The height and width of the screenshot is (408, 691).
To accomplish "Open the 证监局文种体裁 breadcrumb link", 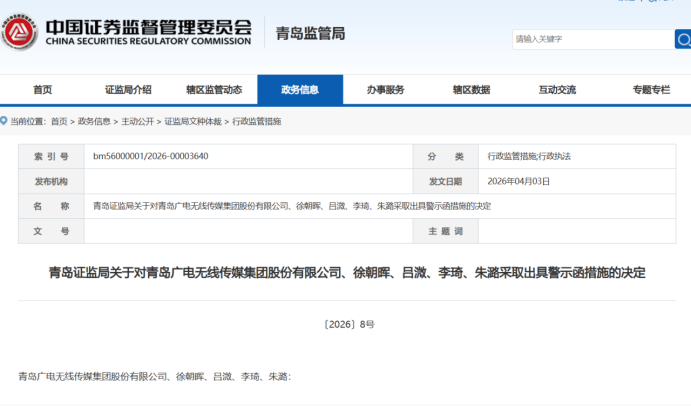I will pyautogui.click(x=193, y=121).
